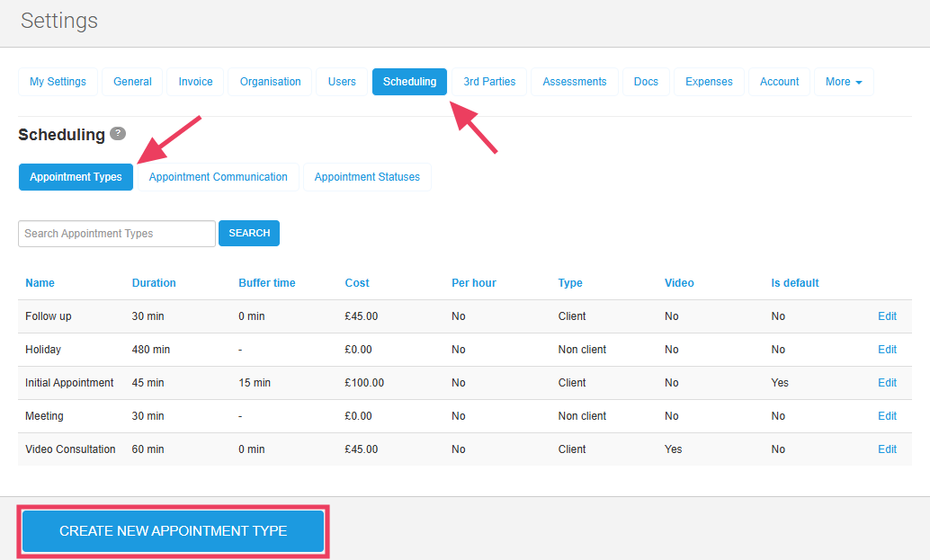Open the Appointment Statuses sub-tab

click(367, 177)
